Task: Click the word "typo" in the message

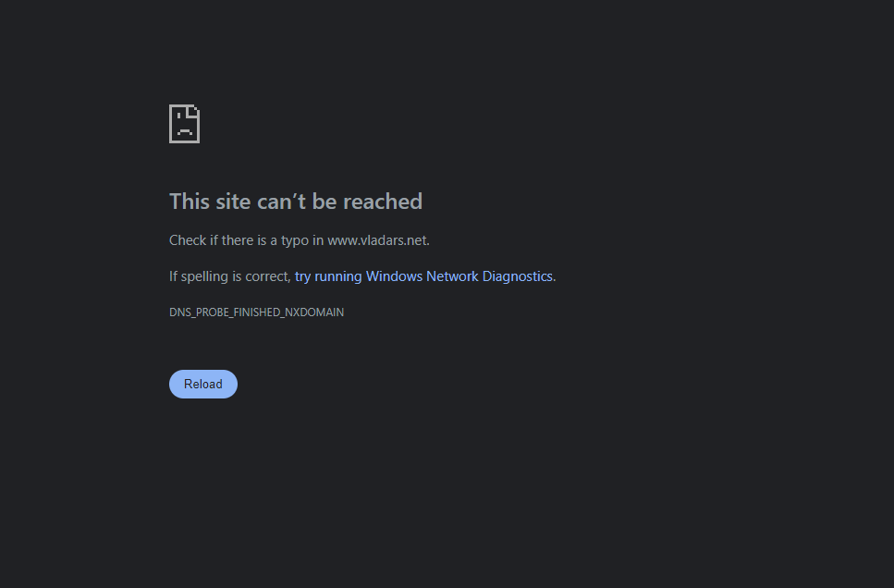Action: point(295,241)
